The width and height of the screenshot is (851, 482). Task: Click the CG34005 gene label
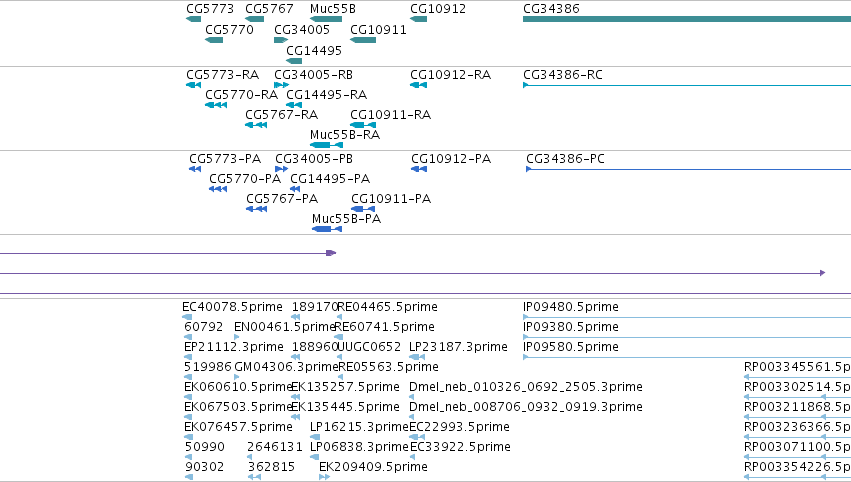(302, 30)
